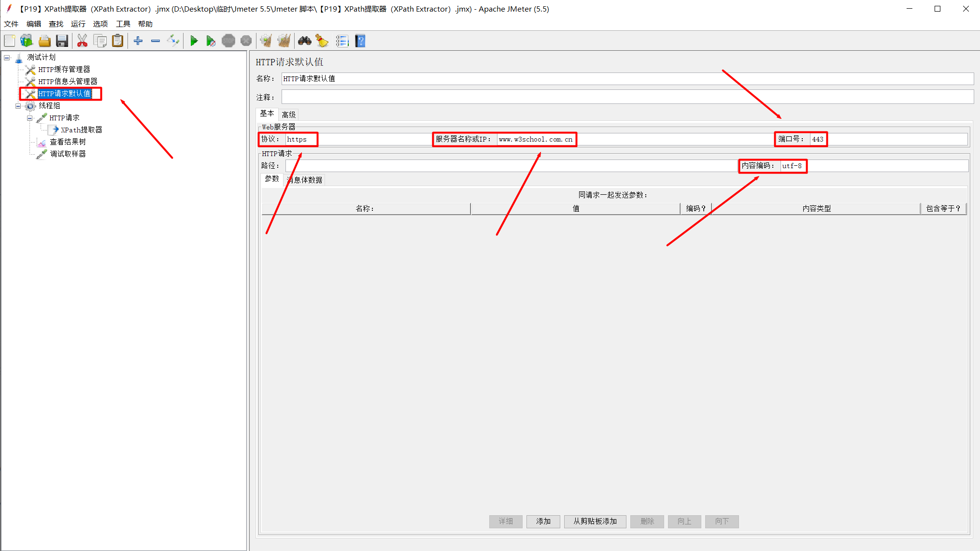Collapse the HTTP请求 tree node
The height and width of the screenshot is (551, 980).
point(30,117)
